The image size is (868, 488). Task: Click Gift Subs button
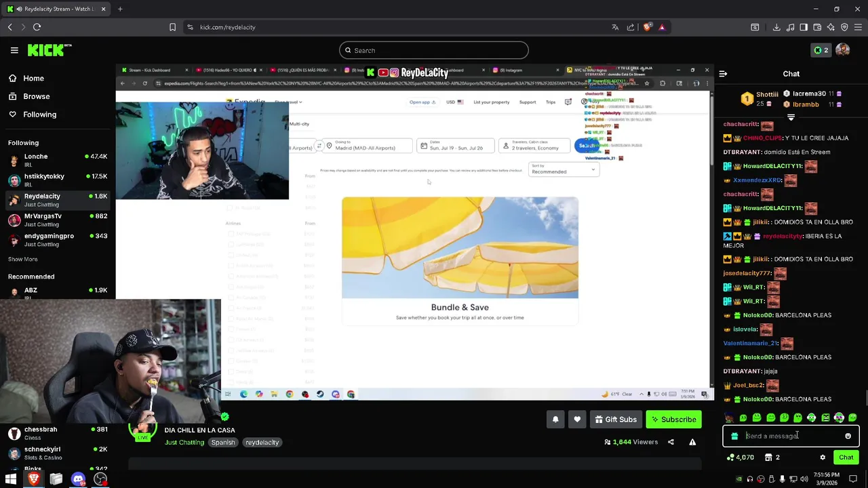[616, 420]
